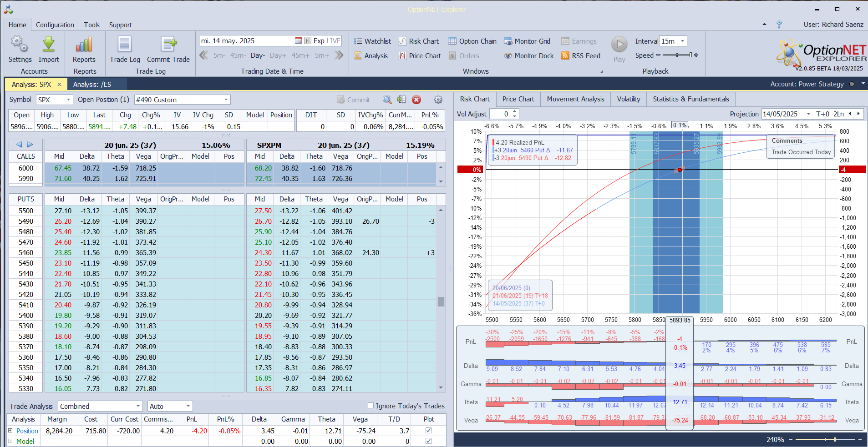Click the red delete position icon
Viewport: 868px width, 447px height.
pyautogui.click(x=416, y=100)
